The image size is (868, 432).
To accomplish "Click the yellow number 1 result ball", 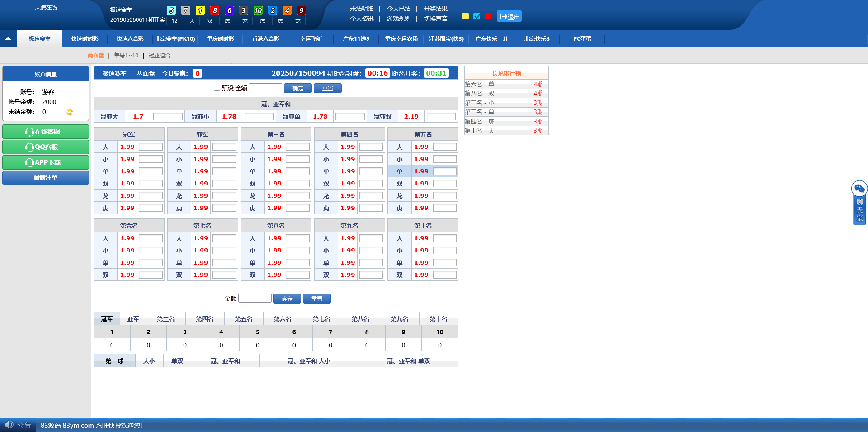I will 200,10.
